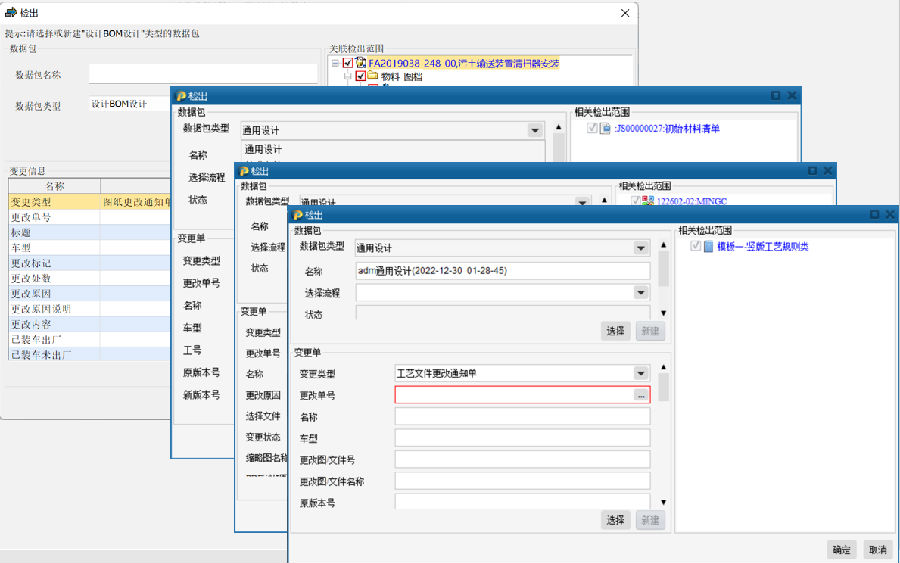Click the 物料 图档 folder icon in tree
This screenshot has height=563, width=900.
[x=372, y=76]
